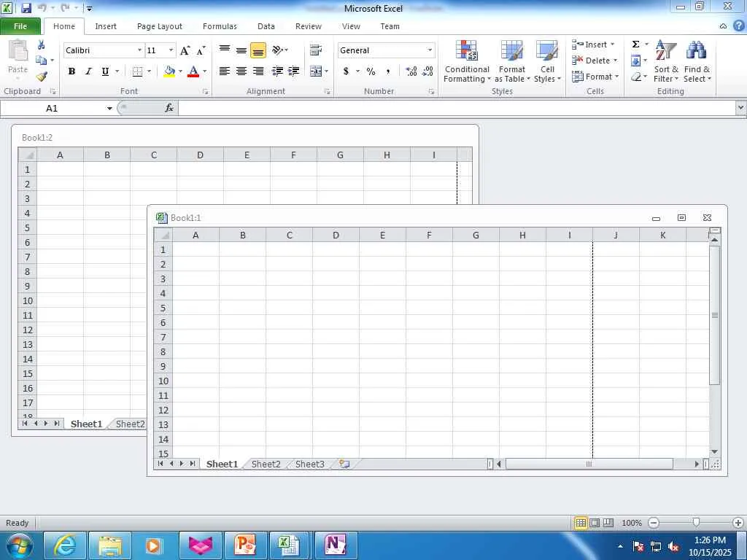The width and height of the screenshot is (747, 560).
Task: Open Internet Explorer from taskbar
Action: click(65, 545)
